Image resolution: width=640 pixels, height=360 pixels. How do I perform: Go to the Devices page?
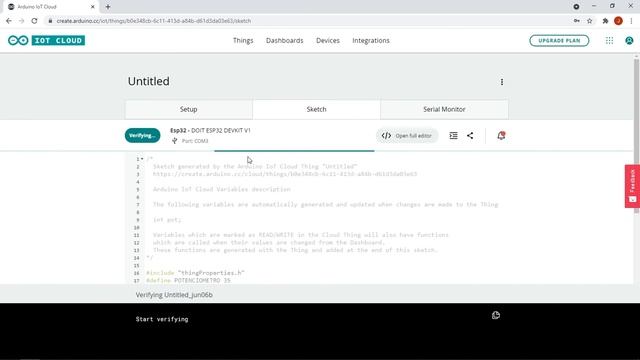point(328,40)
